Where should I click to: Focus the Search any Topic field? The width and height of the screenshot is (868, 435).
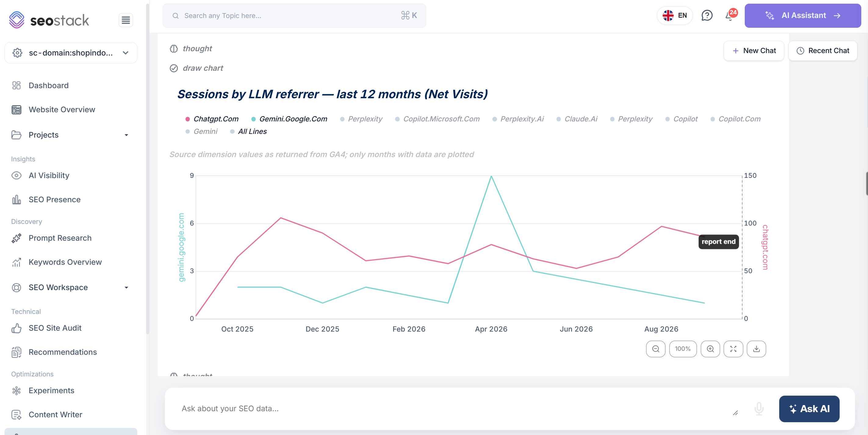[294, 16]
